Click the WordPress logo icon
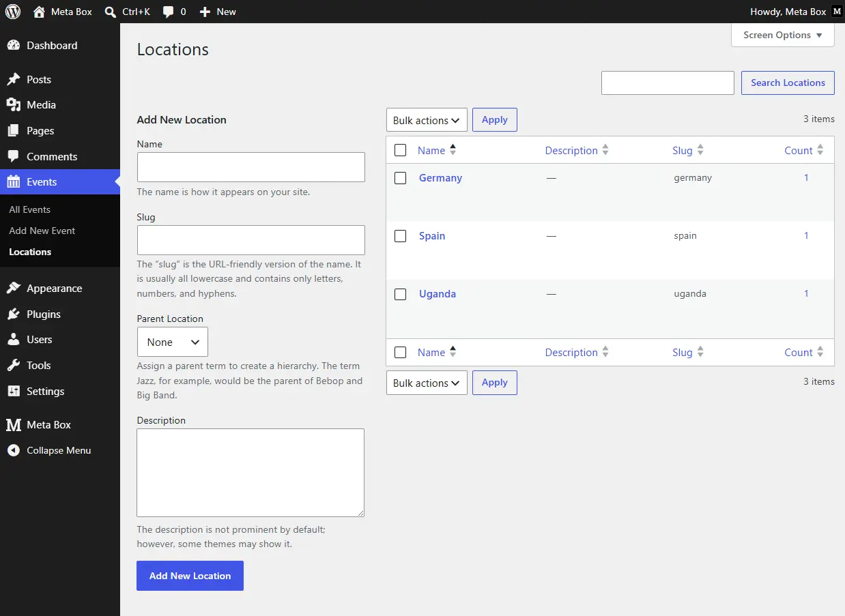Image resolution: width=845 pixels, height=616 pixels. click(x=13, y=12)
